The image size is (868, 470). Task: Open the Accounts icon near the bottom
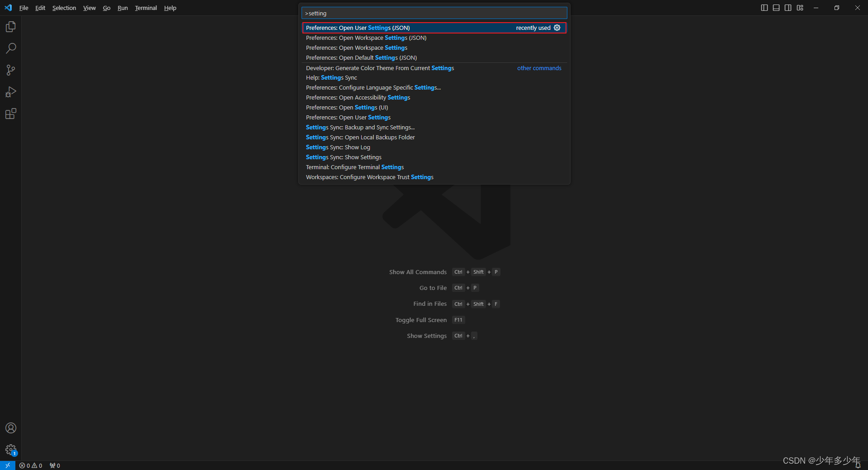coord(10,428)
